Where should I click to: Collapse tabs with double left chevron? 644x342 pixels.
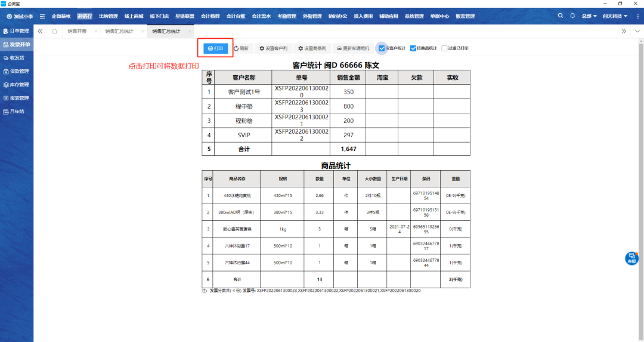tap(40, 31)
